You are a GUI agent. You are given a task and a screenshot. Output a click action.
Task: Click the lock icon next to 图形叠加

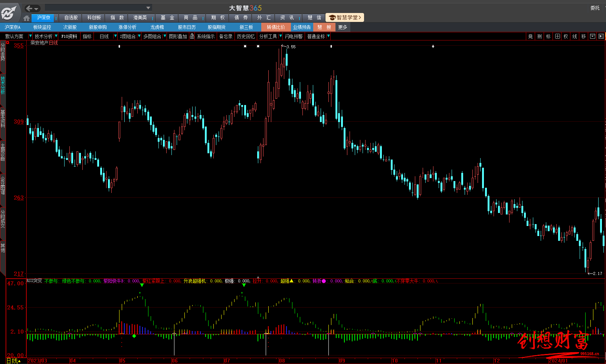(x=192, y=36)
